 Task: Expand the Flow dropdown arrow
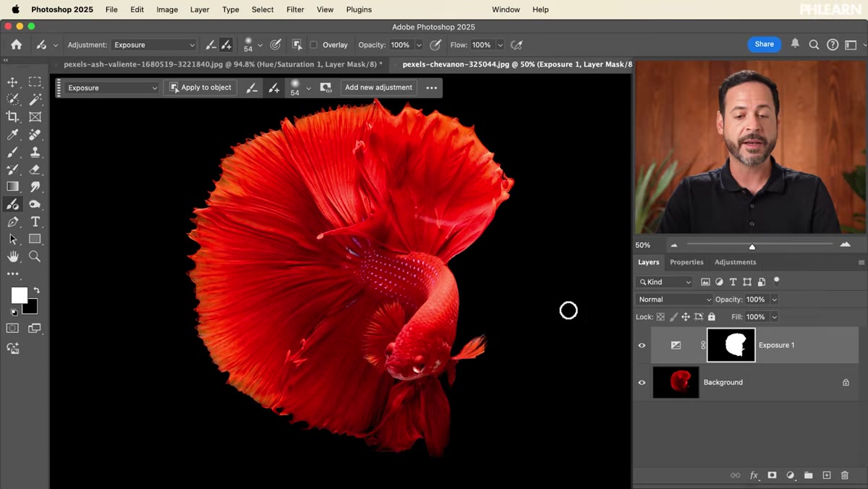tap(500, 45)
